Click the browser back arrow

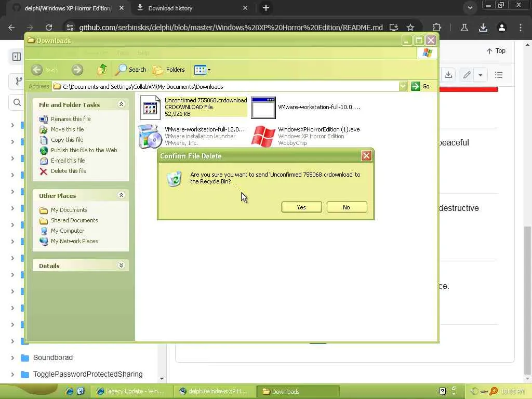[11, 28]
